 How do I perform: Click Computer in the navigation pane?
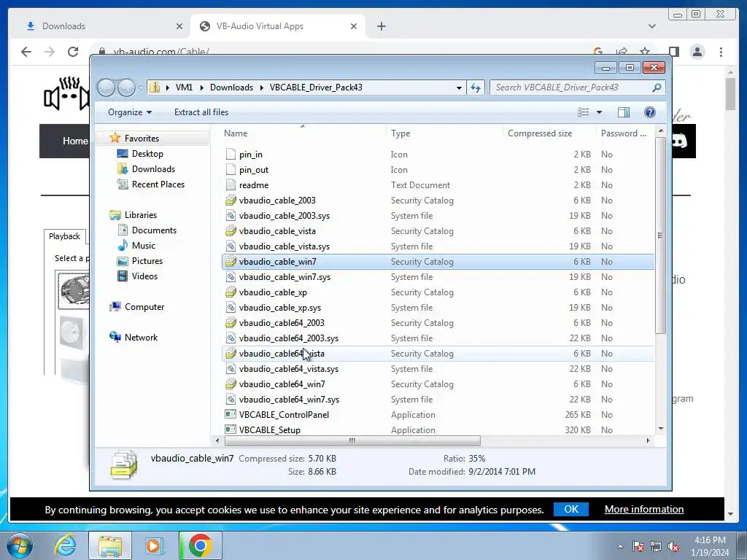click(x=144, y=307)
